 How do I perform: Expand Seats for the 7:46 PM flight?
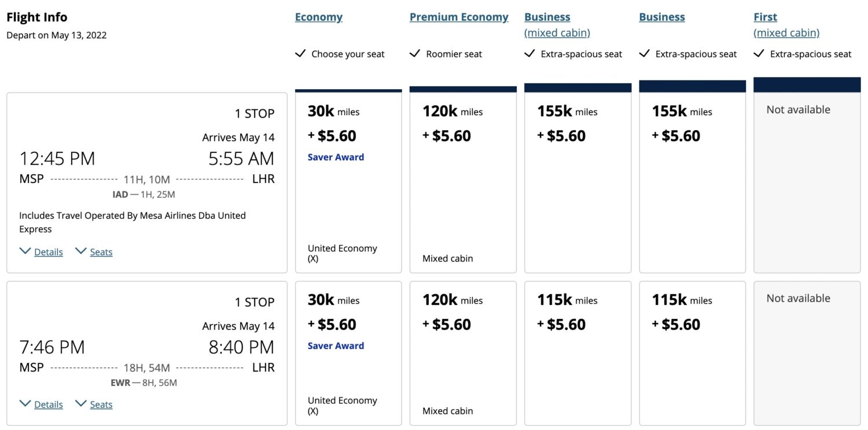click(101, 404)
